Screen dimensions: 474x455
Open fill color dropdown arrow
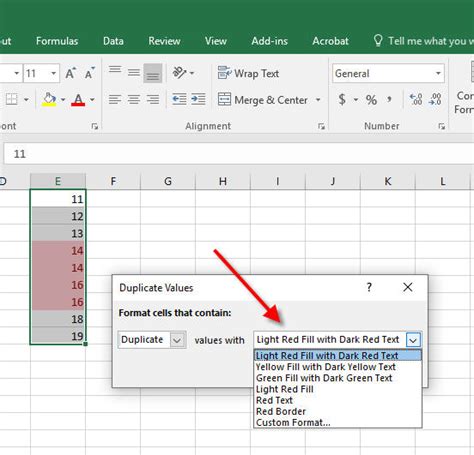pos(63,100)
